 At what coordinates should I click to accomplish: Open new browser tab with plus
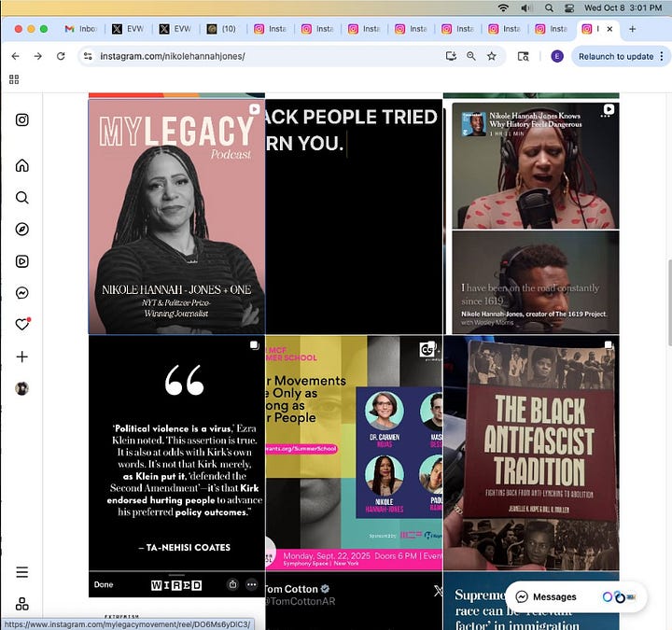tap(632, 29)
